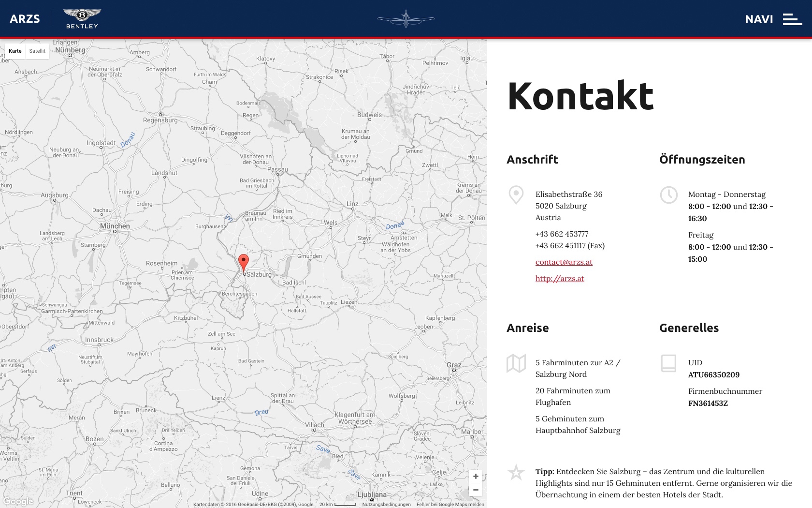Click the Bentley winged logo
812x508 pixels.
(x=82, y=19)
